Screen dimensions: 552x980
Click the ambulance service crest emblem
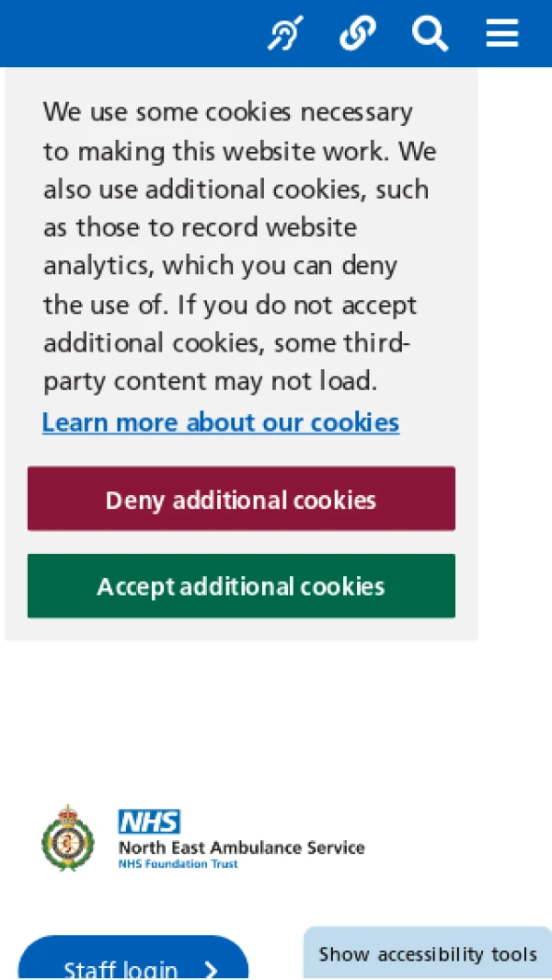[x=68, y=837]
